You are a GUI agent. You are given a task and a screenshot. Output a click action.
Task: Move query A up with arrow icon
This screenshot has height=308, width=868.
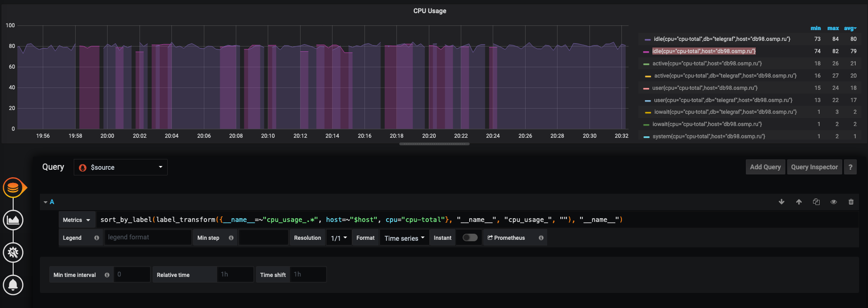click(x=799, y=202)
